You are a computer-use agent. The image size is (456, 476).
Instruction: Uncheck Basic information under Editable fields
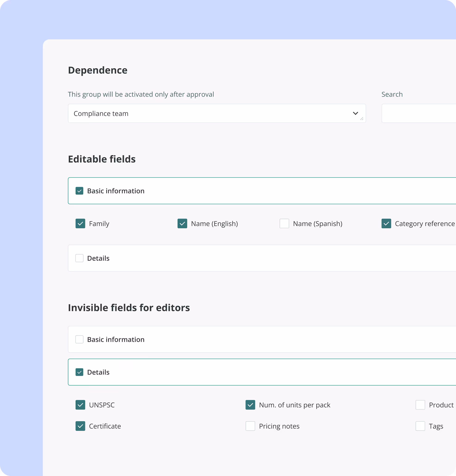pyautogui.click(x=79, y=191)
